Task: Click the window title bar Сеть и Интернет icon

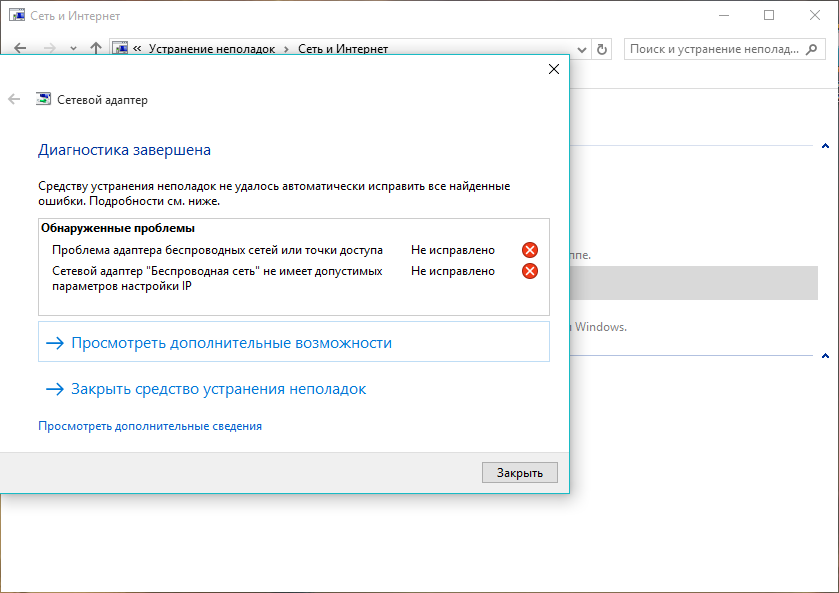Action: tap(17, 15)
